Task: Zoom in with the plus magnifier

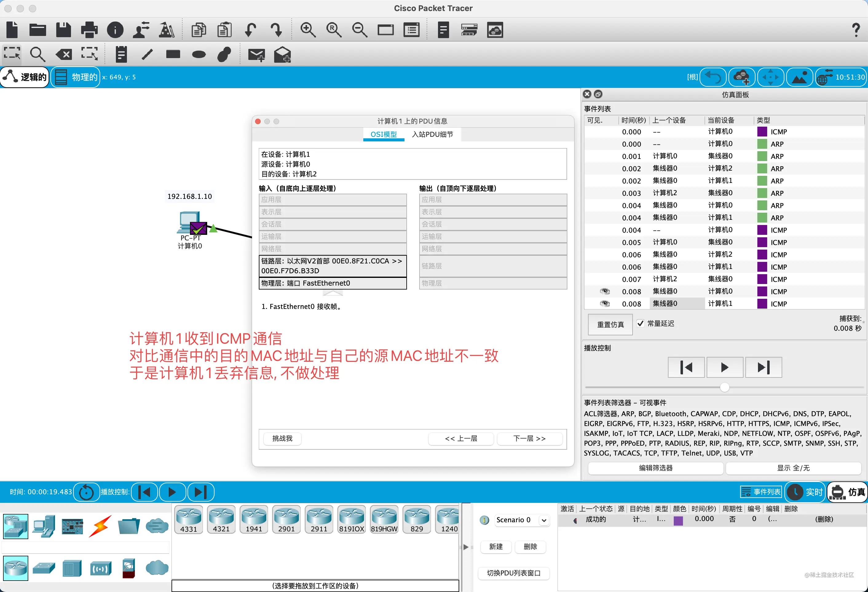Action: tap(308, 30)
